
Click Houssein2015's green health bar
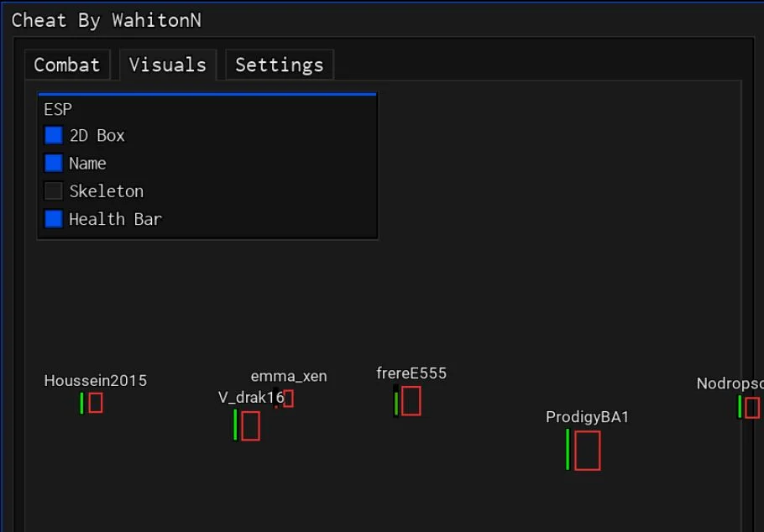82,404
